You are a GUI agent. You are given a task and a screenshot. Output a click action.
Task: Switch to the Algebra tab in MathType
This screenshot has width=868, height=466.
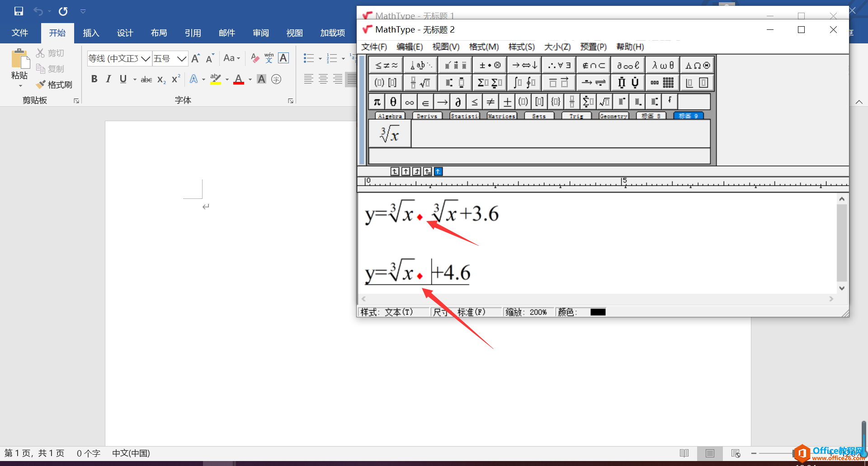click(389, 116)
